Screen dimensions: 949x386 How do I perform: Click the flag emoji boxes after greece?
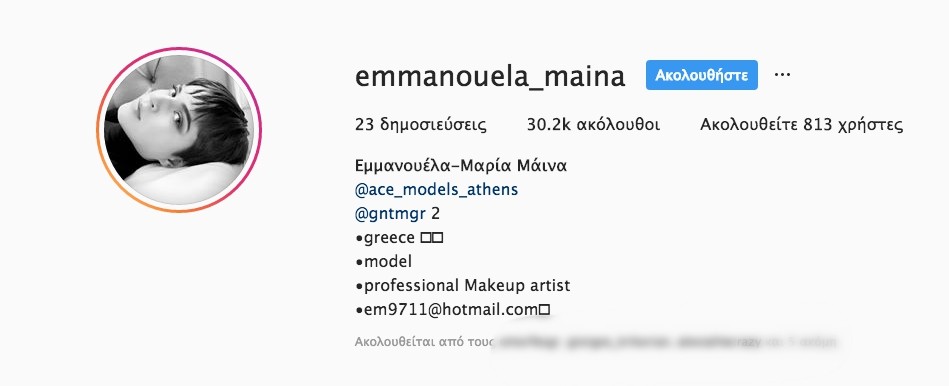[432, 238]
